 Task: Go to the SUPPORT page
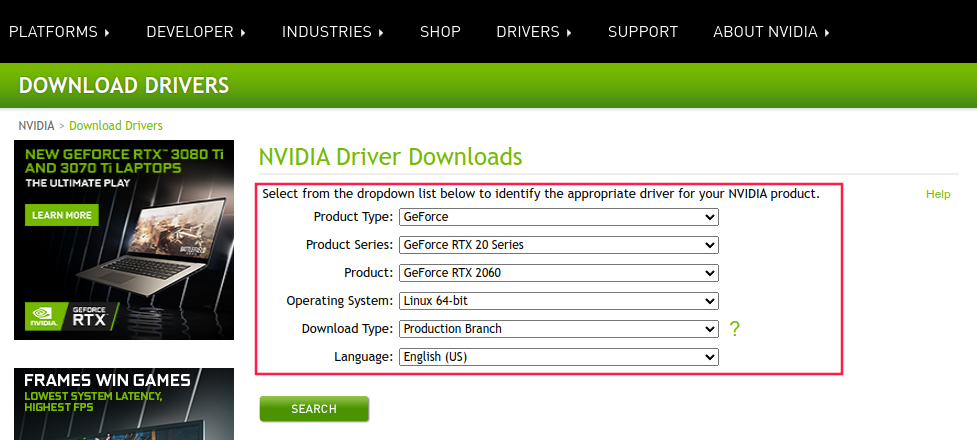[x=642, y=32]
